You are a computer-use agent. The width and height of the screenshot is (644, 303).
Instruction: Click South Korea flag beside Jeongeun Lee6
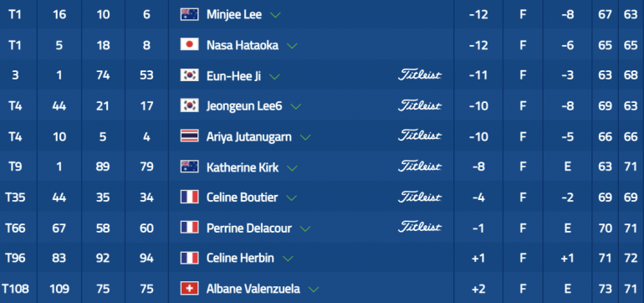point(189,105)
